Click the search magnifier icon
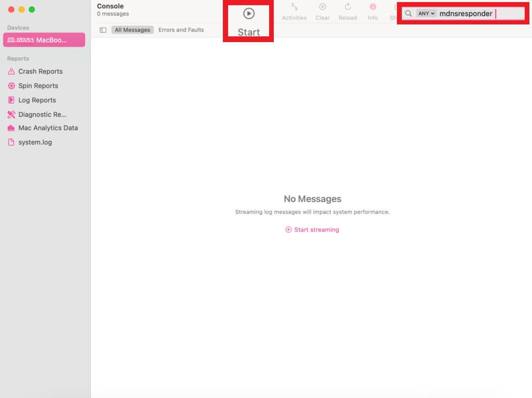Viewport: 532px width, 398px height. point(408,13)
